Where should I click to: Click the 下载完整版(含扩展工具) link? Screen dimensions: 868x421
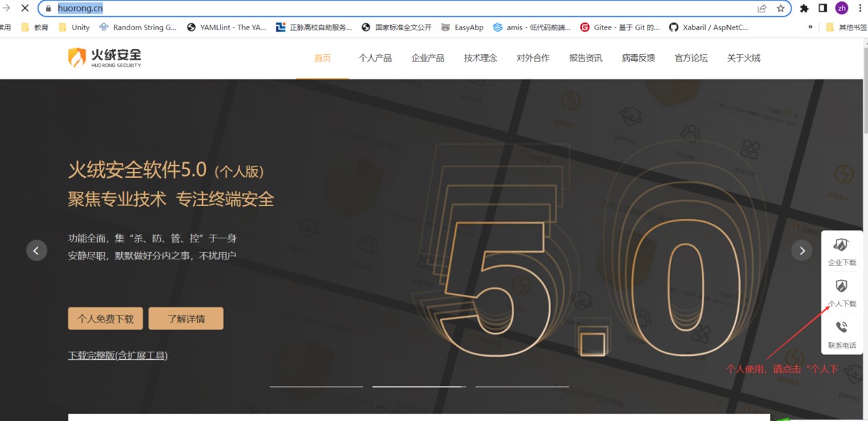pyautogui.click(x=118, y=355)
